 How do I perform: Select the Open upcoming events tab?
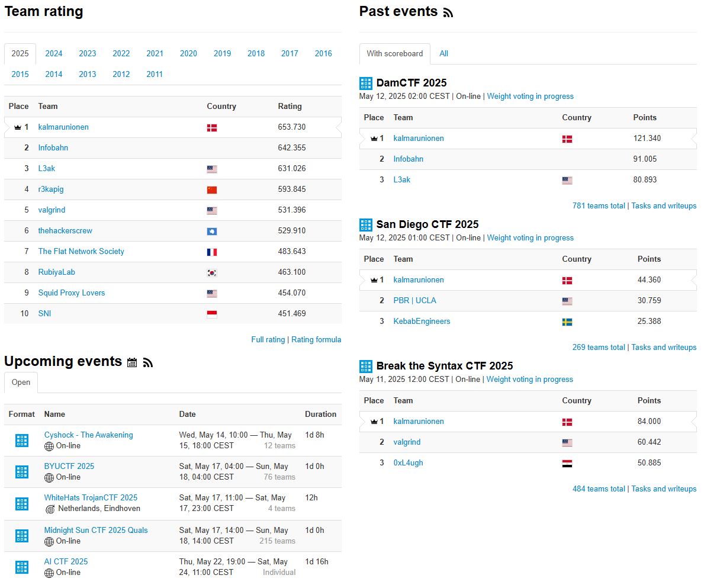21,383
